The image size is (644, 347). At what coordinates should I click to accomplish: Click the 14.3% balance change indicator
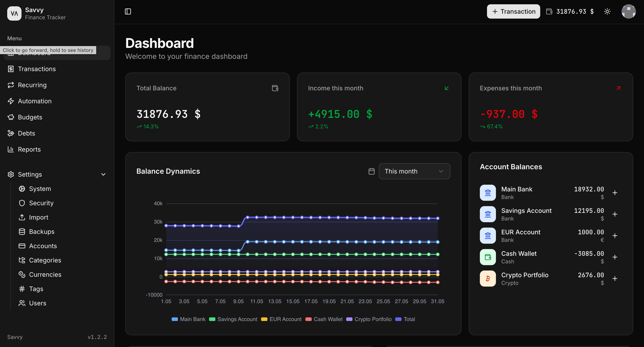pos(148,127)
